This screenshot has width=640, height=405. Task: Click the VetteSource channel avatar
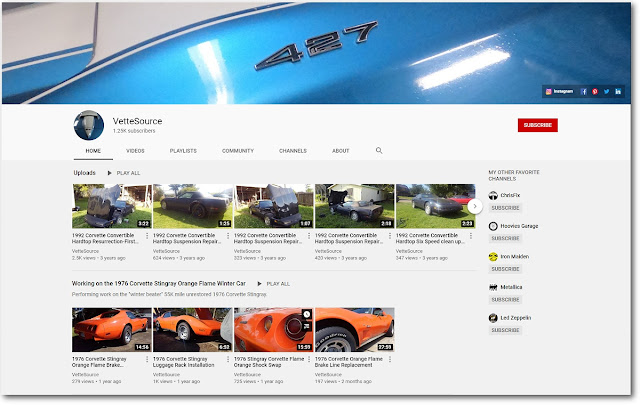pyautogui.click(x=89, y=125)
